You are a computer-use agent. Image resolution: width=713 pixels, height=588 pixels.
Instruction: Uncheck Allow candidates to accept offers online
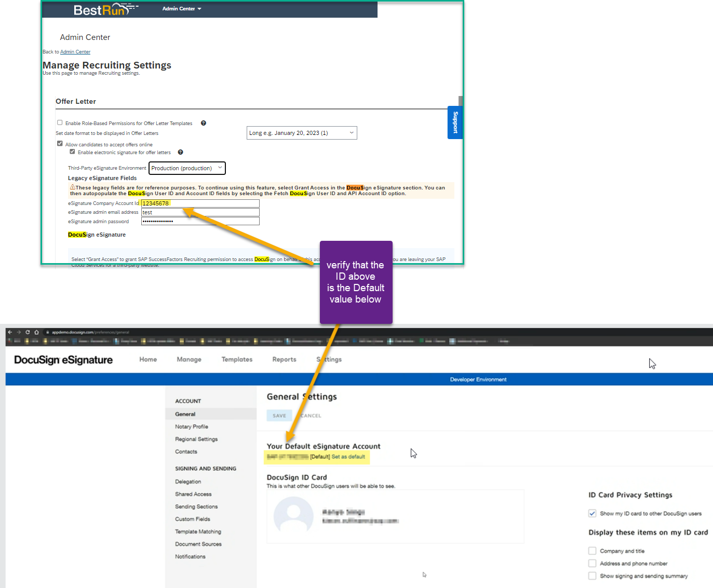tap(60, 144)
